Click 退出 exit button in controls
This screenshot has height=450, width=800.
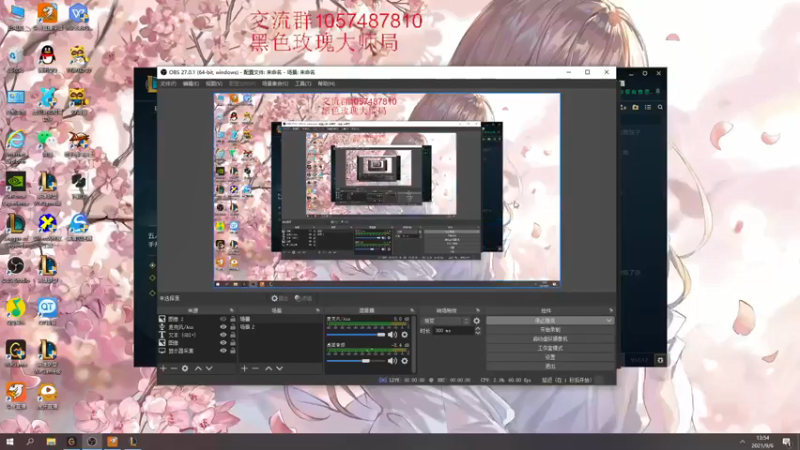pyautogui.click(x=550, y=366)
